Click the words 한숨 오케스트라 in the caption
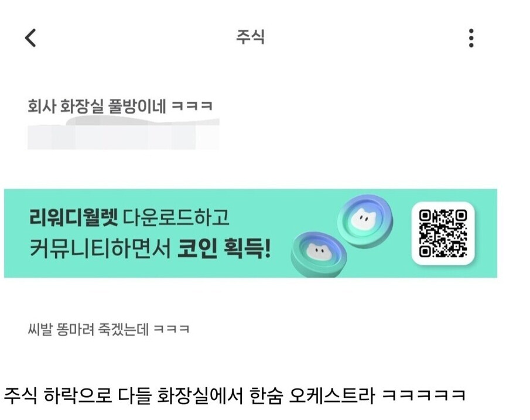 [x=312, y=395]
